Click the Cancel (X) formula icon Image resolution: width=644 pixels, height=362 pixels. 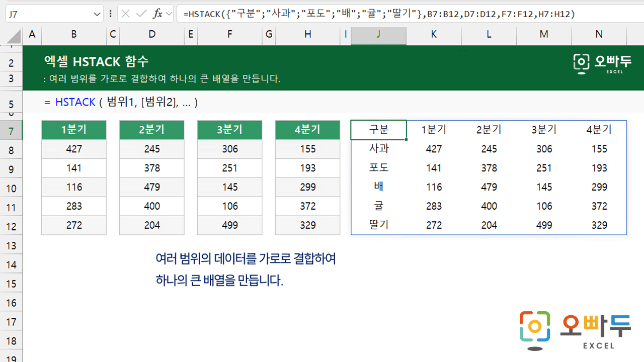coord(126,14)
